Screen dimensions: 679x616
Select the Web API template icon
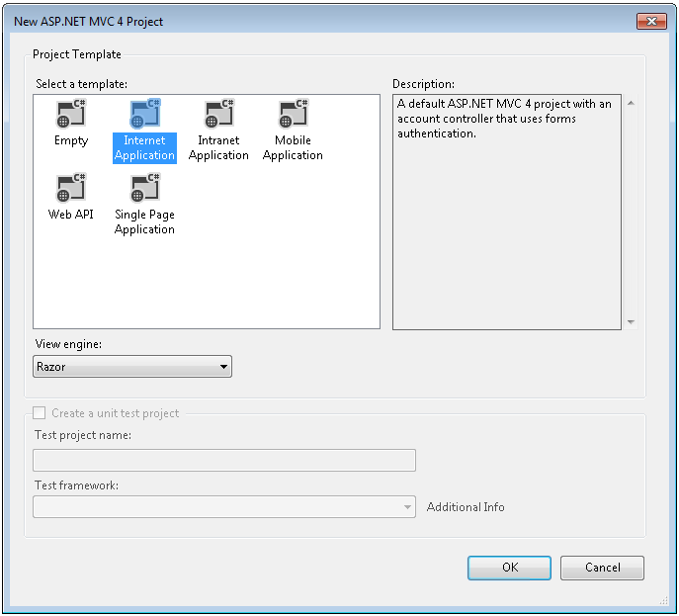pos(71,188)
